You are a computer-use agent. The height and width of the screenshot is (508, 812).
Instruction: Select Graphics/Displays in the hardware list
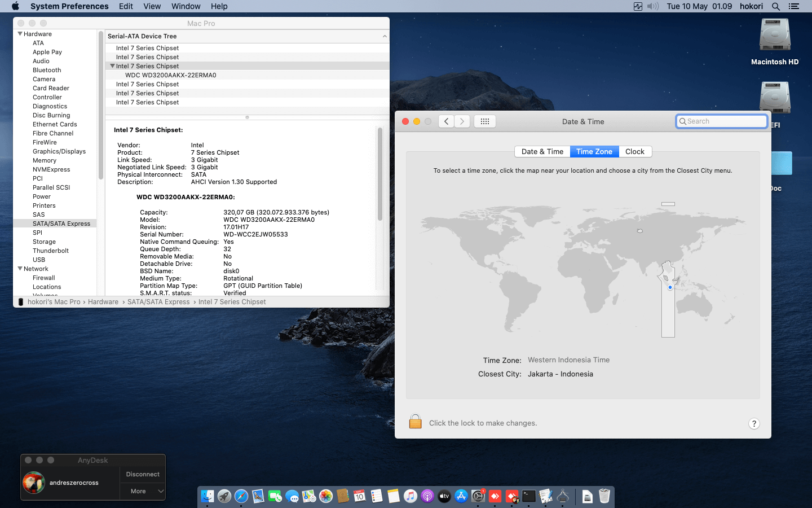point(59,151)
